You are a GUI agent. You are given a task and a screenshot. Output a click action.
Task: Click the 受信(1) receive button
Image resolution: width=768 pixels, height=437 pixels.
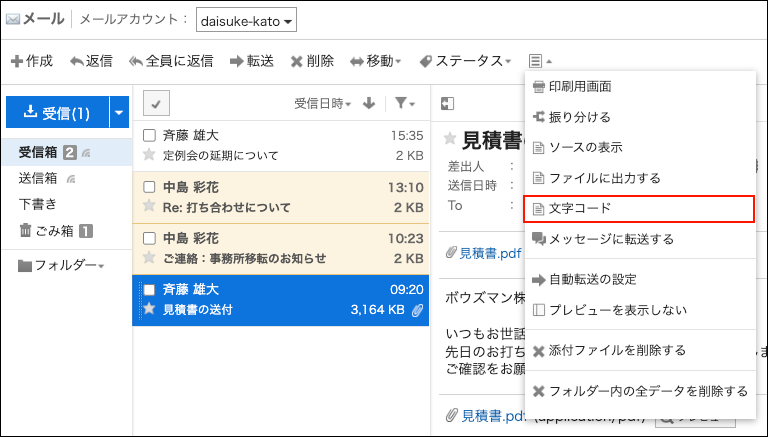(x=57, y=112)
